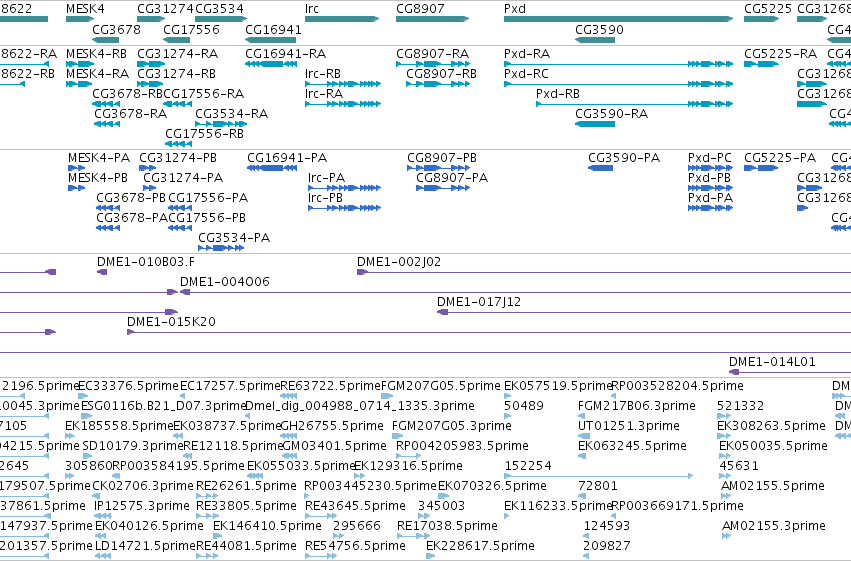Click the CG16941 gene label

point(273,30)
